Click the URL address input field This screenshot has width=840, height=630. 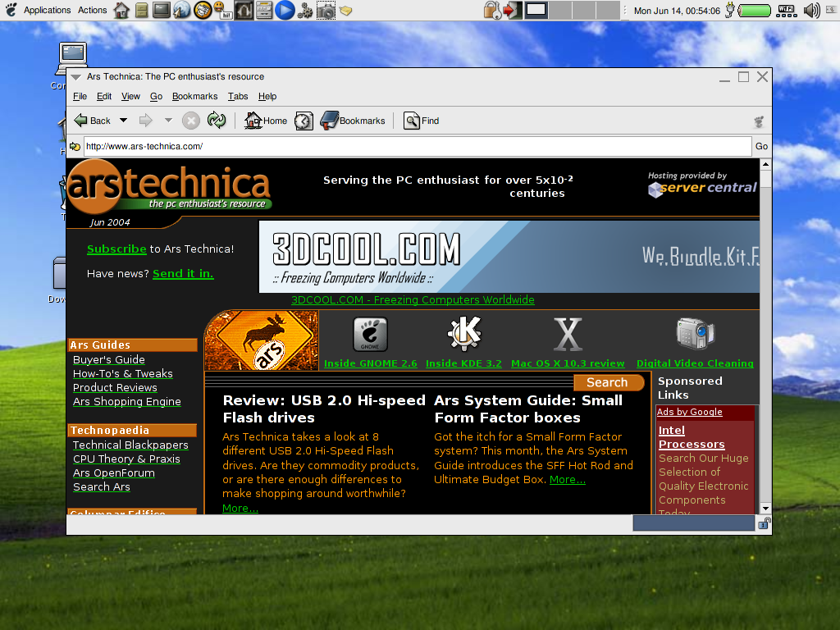[x=418, y=146]
